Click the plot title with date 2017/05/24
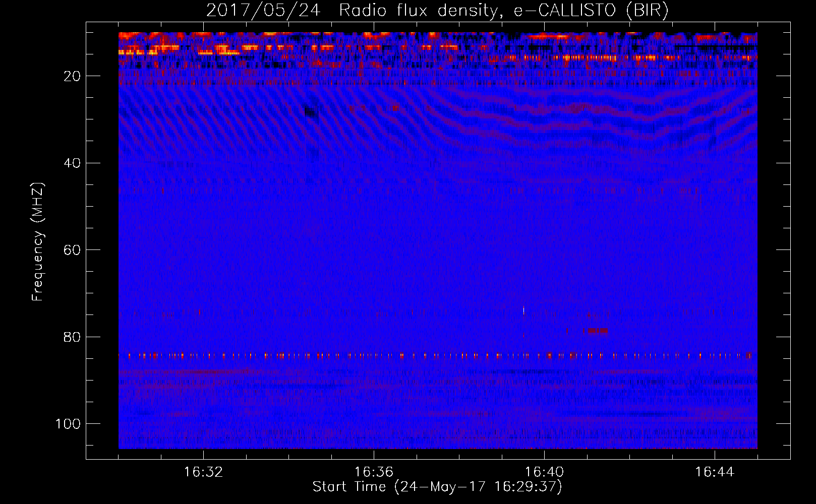Viewport: 816px width, 504px height. tap(437, 11)
